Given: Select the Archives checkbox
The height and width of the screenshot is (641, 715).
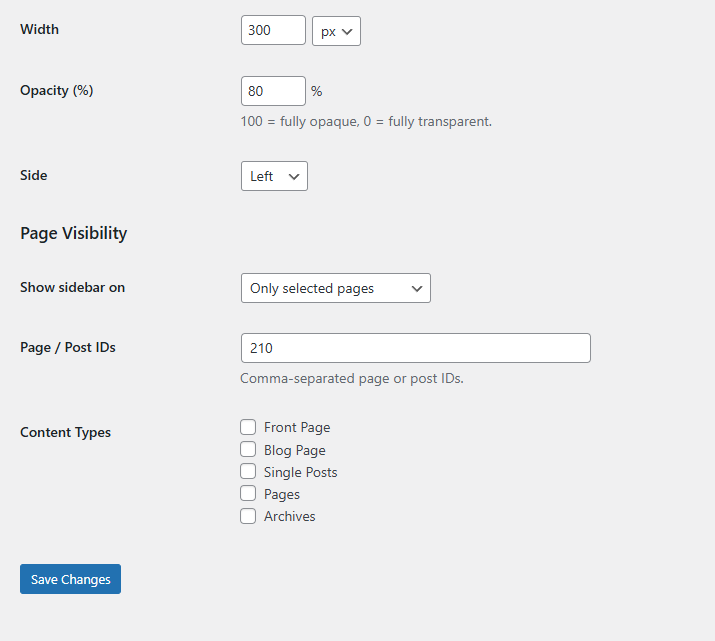Looking at the screenshot, I should click(x=248, y=516).
